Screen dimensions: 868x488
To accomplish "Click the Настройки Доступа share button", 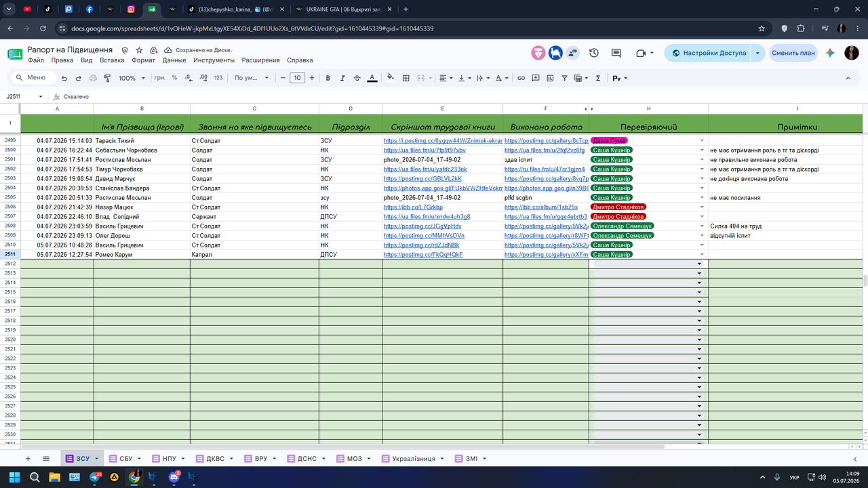I will 708,53.
